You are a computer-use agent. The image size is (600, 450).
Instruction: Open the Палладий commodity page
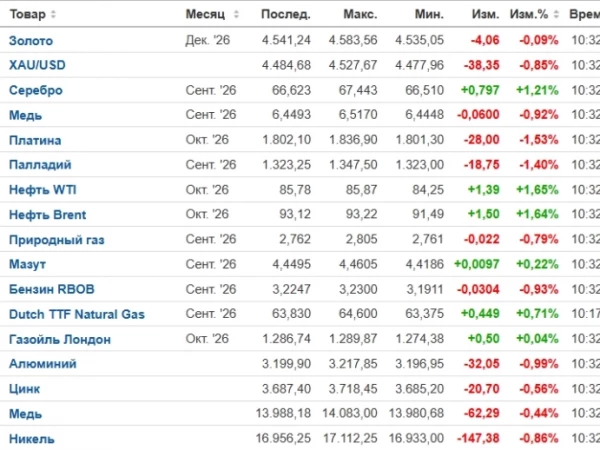click(x=40, y=165)
